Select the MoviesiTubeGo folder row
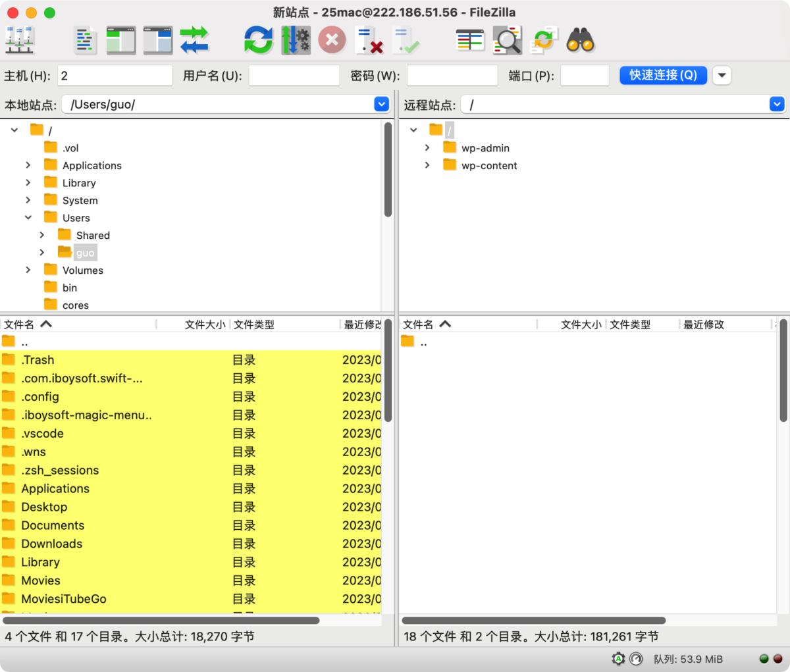790x672 pixels. pyautogui.click(x=191, y=600)
